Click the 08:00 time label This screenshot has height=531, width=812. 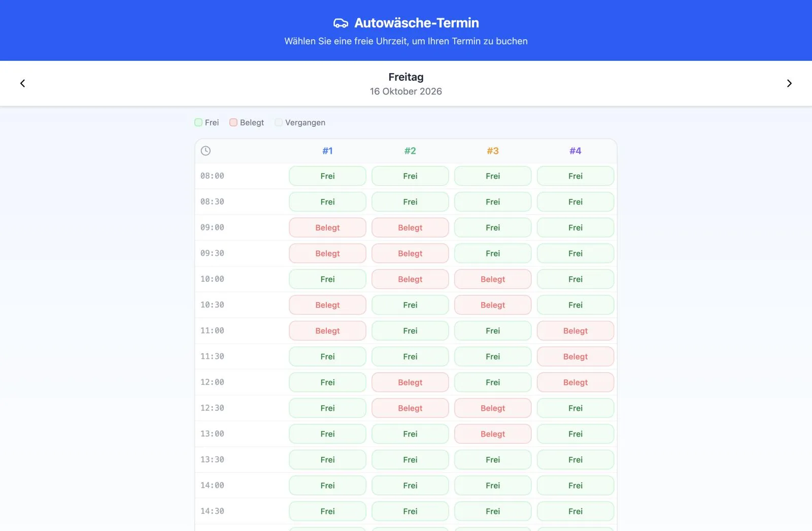(x=212, y=176)
